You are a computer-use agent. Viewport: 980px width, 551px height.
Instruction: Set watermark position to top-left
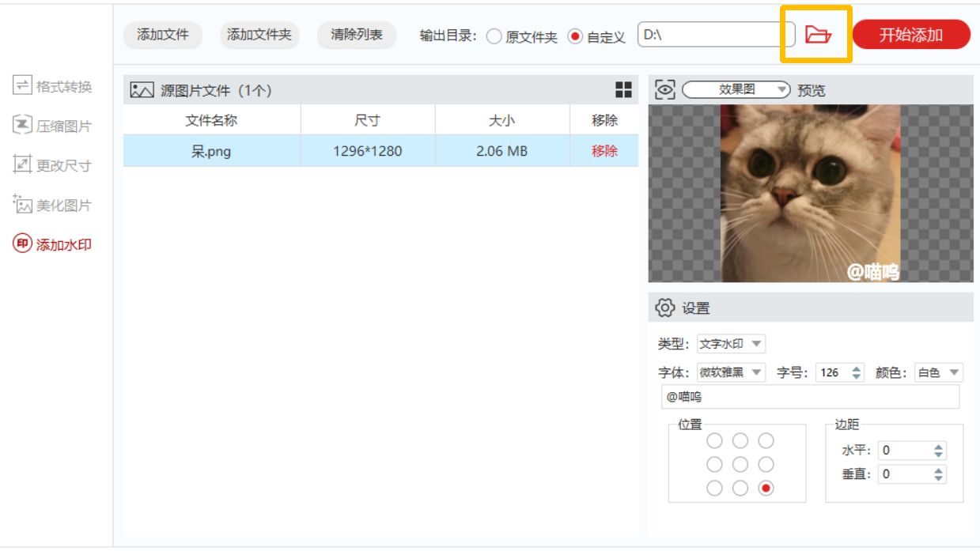click(714, 440)
